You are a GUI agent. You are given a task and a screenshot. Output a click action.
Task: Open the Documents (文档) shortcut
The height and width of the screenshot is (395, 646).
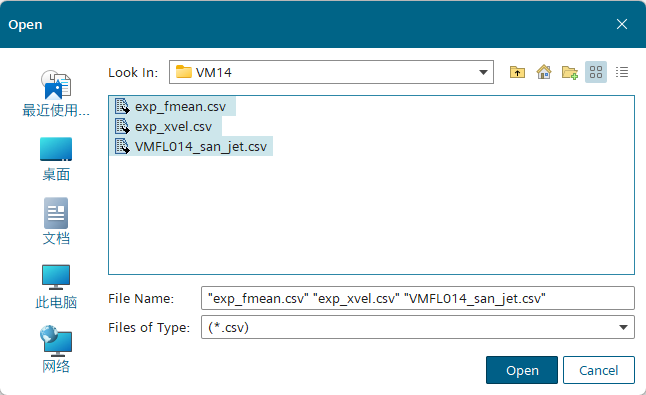56,222
